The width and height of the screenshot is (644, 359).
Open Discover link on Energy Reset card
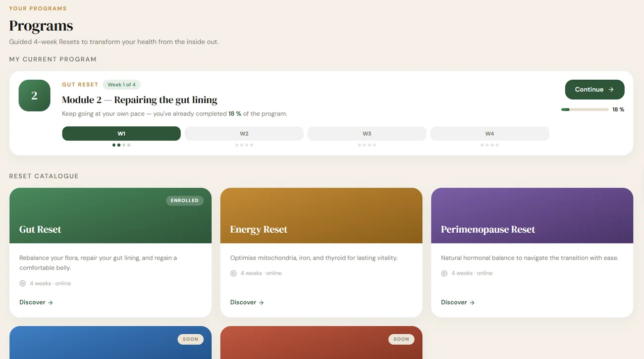click(247, 302)
